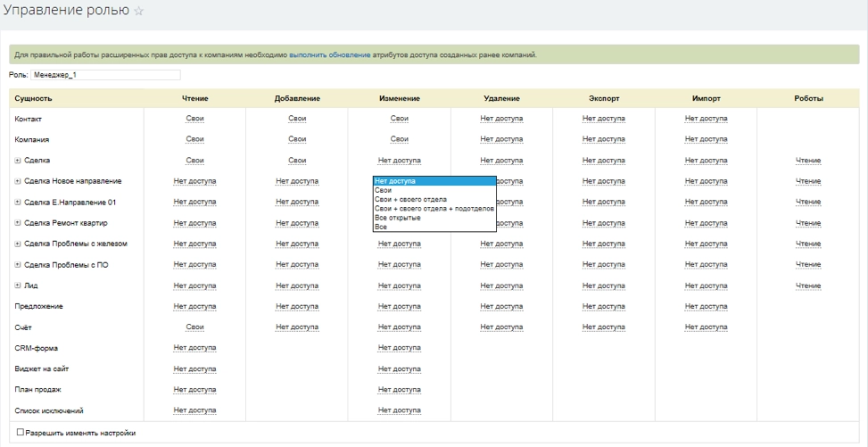868x447 pixels.
Task: Click выполнить обновление link
Action: (329, 55)
